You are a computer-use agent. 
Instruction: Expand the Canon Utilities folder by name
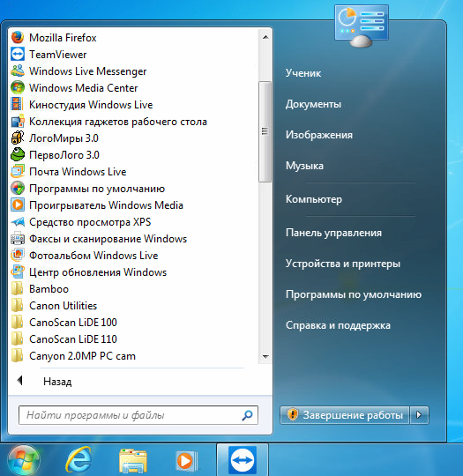(63, 306)
